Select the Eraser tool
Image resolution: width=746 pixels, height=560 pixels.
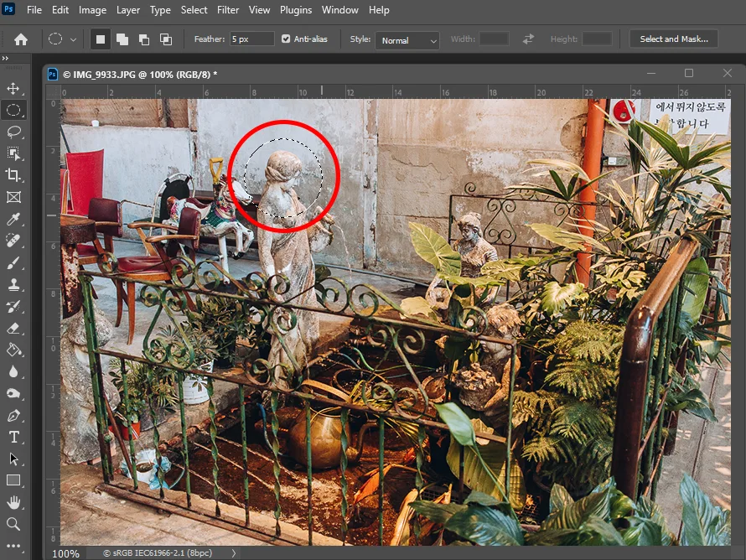[x=13, y=329]
